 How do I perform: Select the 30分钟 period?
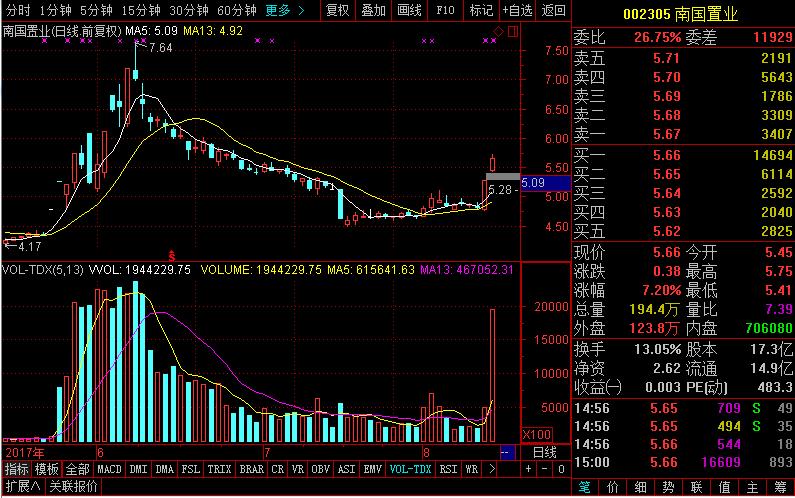click(189, 10)
